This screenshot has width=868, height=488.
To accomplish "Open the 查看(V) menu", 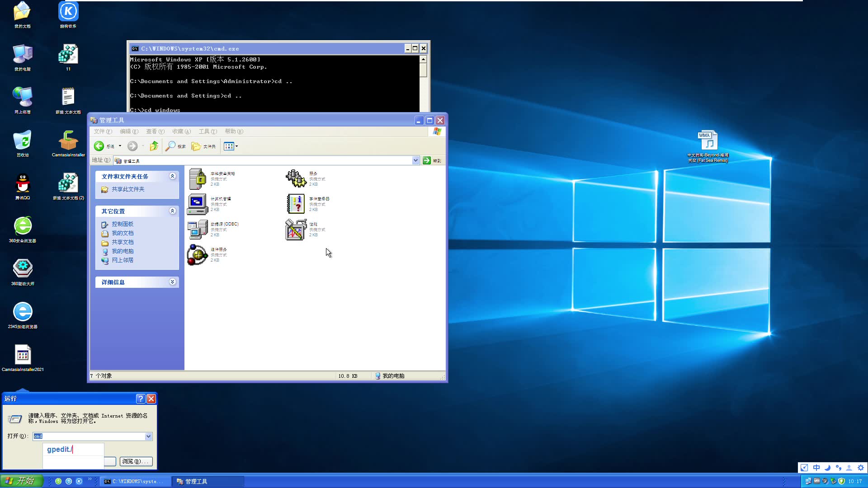I will click(x=155, y=131).
